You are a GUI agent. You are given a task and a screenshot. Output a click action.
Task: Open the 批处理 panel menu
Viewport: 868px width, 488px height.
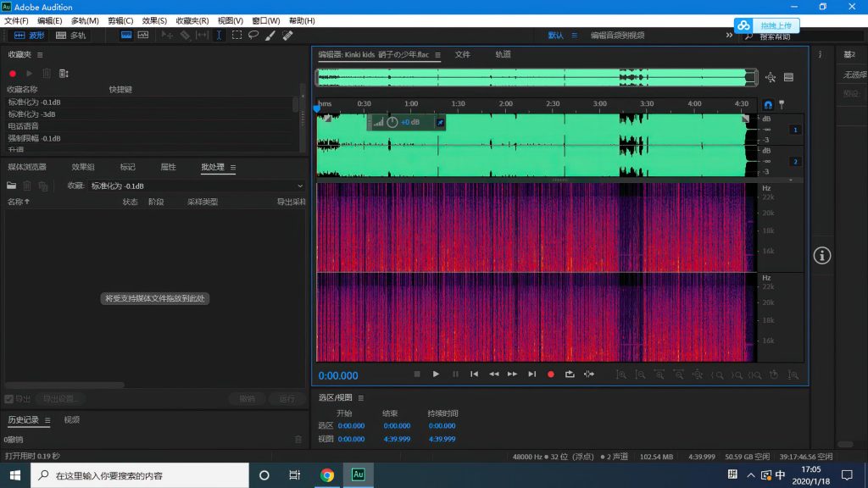tap(233, 167)
